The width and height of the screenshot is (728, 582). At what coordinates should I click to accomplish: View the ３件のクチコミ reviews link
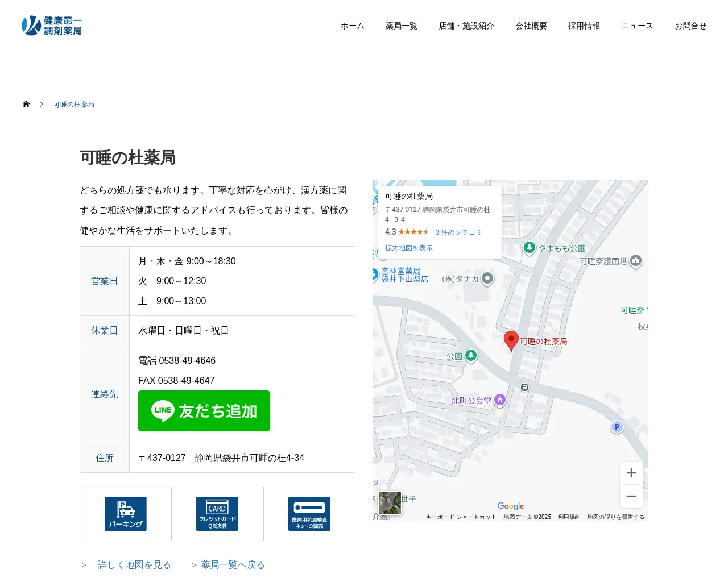[458, 232]
